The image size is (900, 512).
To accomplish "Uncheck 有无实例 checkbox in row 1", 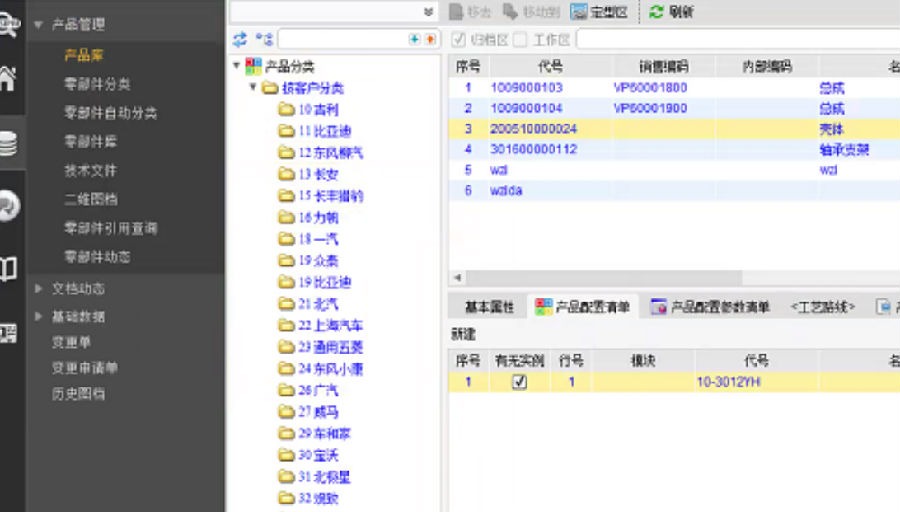I will tap(519, 382).
